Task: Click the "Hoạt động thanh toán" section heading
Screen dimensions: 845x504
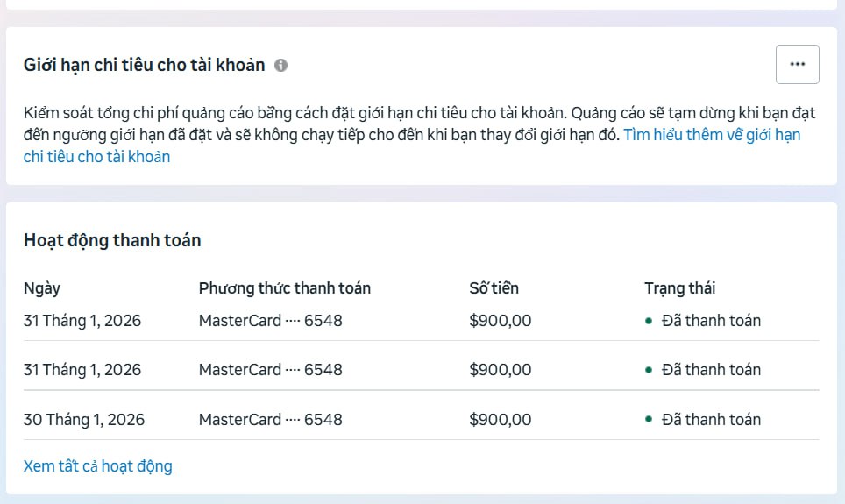Action: [112, 240]
